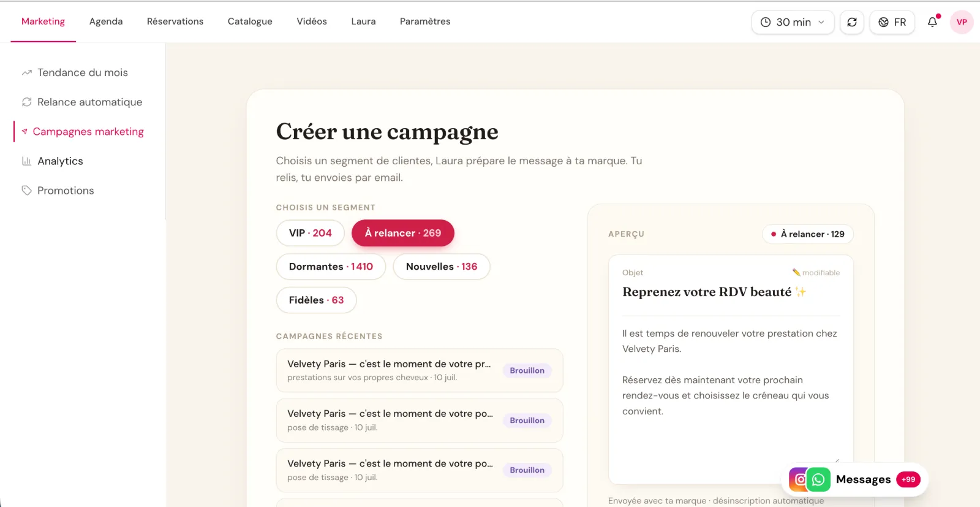Click the globe icon beside FR

coord(883,22)
